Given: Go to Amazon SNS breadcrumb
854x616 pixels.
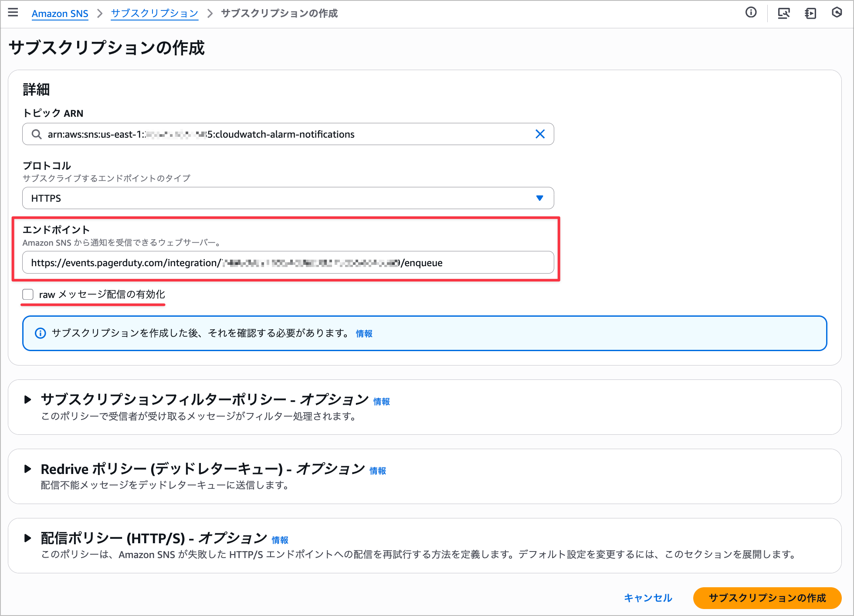Looking at the screenshot, I should (x=60, y=14).
